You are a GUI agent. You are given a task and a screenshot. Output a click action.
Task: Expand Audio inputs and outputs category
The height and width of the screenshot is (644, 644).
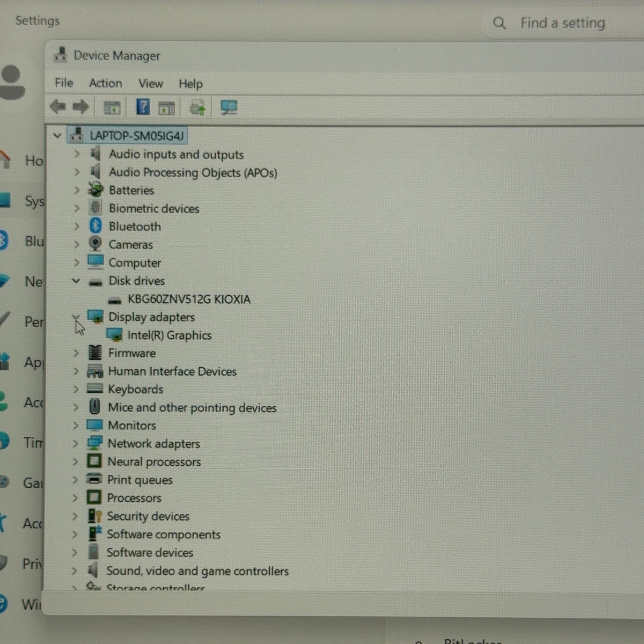point(77,154)
